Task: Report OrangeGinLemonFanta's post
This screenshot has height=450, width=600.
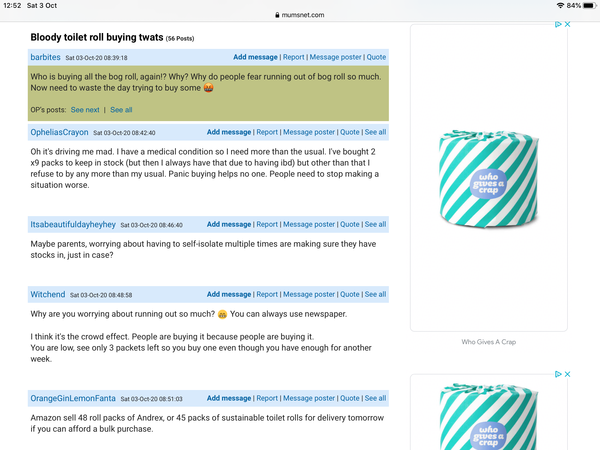Action: pos(267,398)
